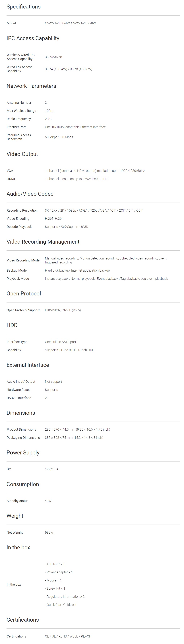
Task: Click the Max Wireless Range label
Action: click(21, 111)
